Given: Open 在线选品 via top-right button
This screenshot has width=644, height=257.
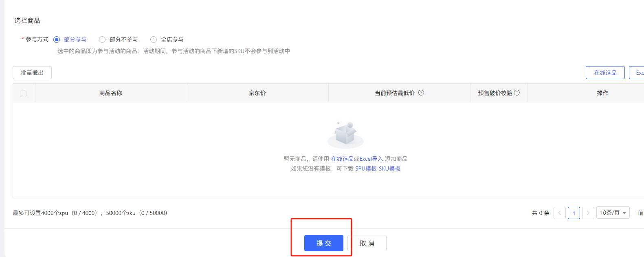Looking at the screenshot, I should [605, 73].
